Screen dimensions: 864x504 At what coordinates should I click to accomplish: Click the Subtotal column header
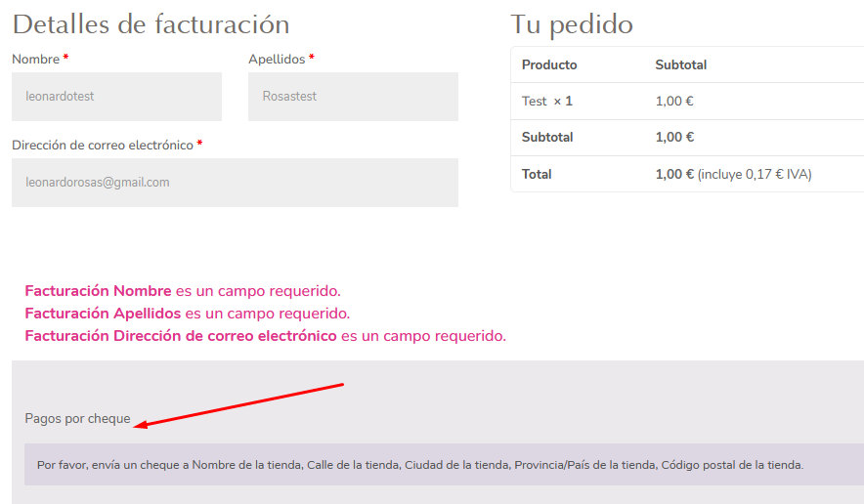tap(681, 65)
